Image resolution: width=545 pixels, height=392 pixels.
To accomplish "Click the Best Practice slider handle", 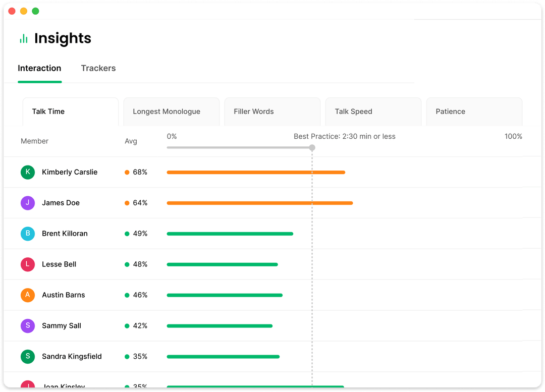I will tap(312, 148).
